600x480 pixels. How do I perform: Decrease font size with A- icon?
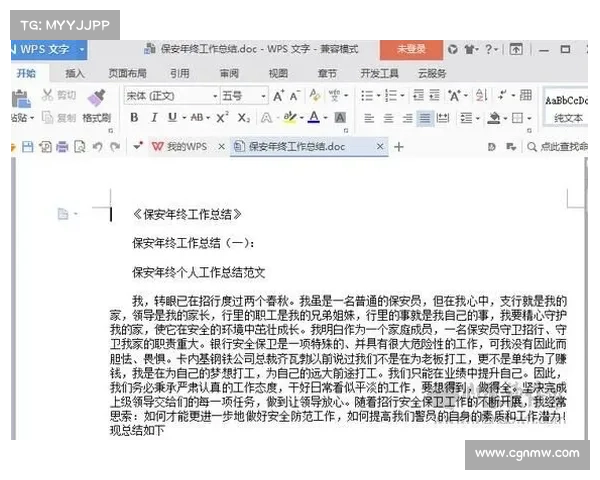point(294,96)
